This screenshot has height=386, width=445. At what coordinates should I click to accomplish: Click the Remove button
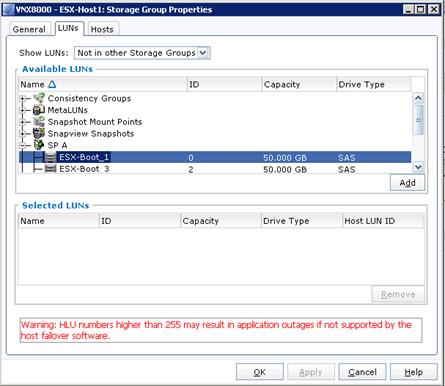click(x=398, y=294)
